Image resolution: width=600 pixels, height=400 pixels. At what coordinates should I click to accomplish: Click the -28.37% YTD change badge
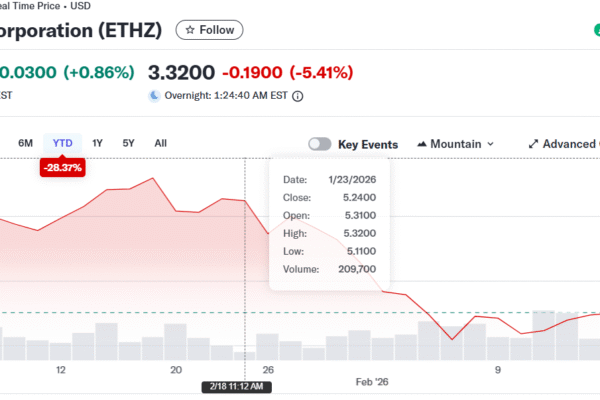(62, 168)
